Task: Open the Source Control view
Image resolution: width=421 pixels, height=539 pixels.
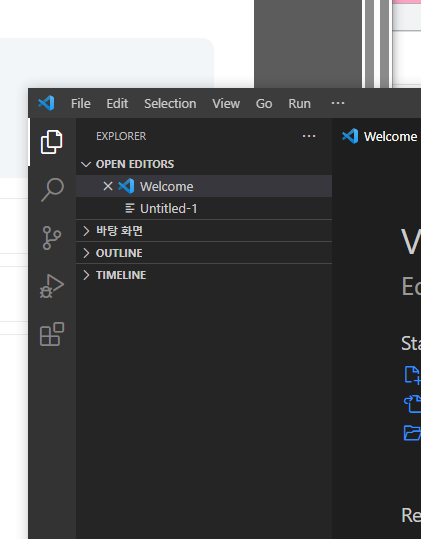Action: click(x=52, y=238)
